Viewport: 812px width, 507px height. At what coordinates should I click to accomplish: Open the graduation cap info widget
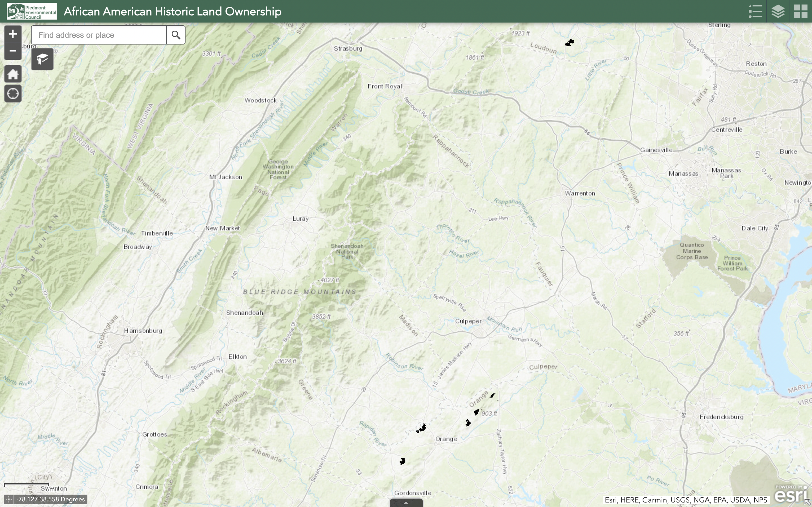pos(42,59)
